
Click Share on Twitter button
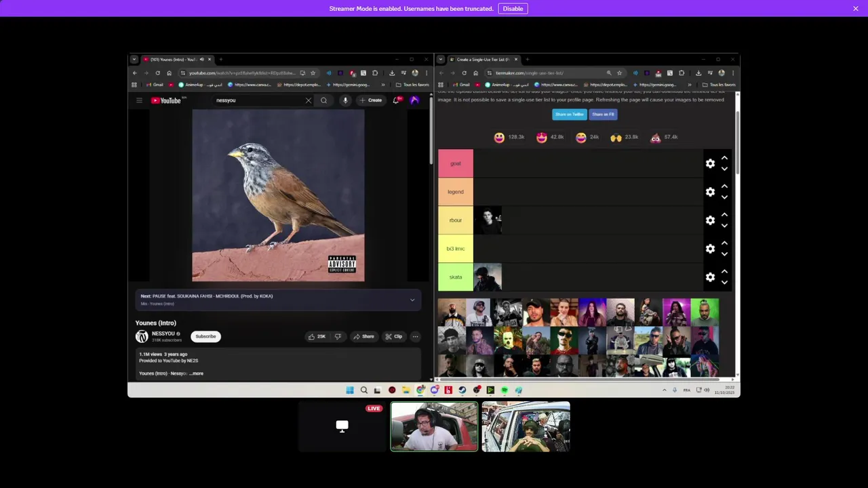tap(569, 115)
